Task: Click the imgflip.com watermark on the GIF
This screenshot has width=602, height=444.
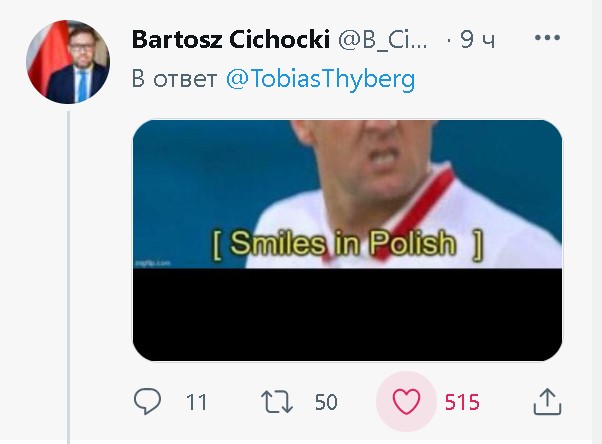Action: coord(153,263)
